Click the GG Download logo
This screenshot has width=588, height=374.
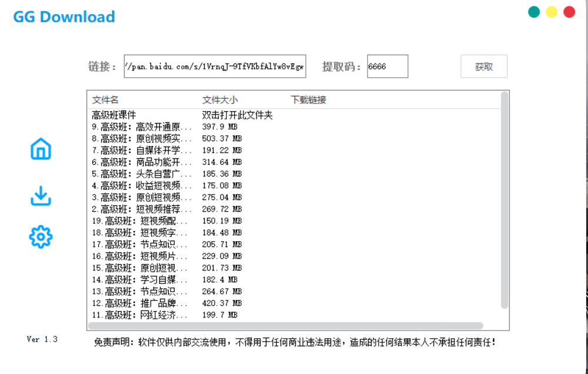tap(64, 16)
